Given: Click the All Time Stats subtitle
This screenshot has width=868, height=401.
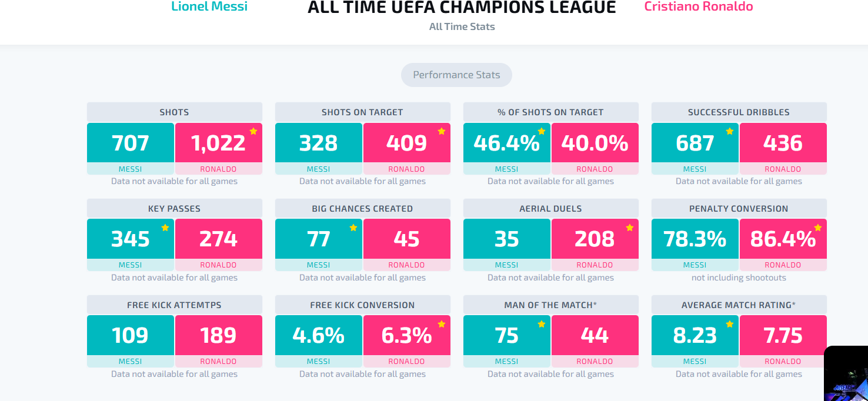Looking at the screenshot, I should (462, 26).
